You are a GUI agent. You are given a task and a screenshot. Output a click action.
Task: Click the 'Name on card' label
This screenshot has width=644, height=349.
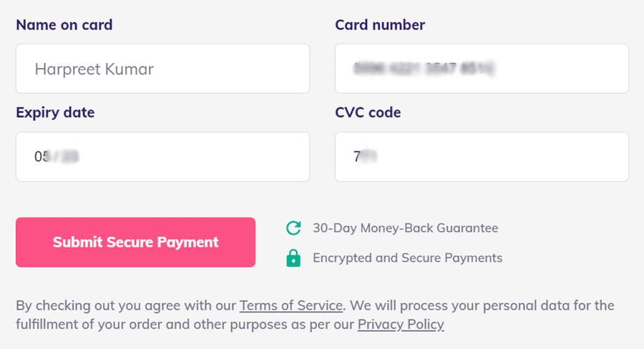pos(64,25)
